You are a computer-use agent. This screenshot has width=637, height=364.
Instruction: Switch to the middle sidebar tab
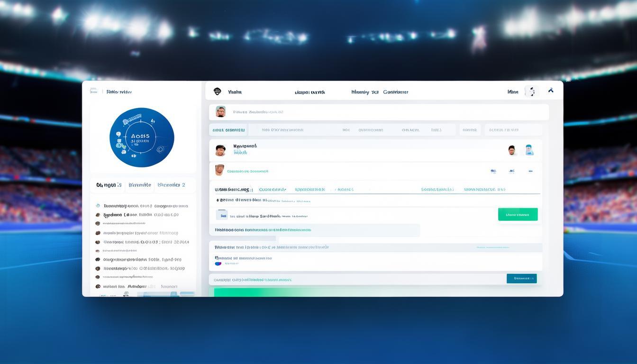[x=140, y=185]
